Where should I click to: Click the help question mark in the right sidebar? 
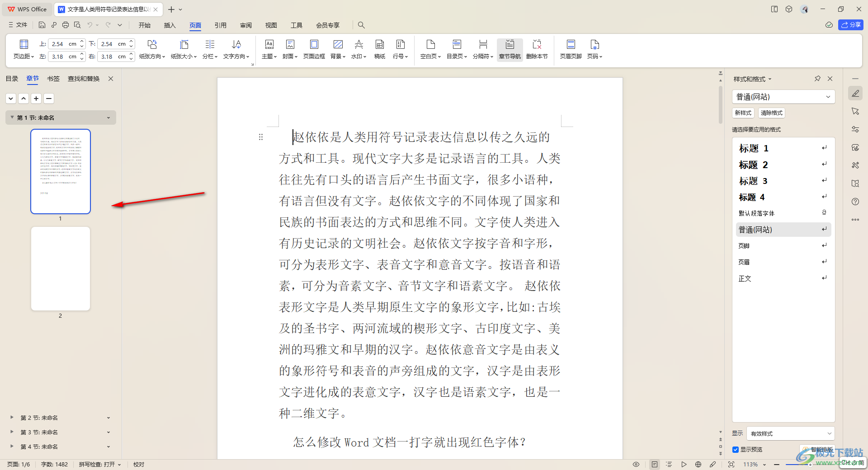[x=855, y=202]
